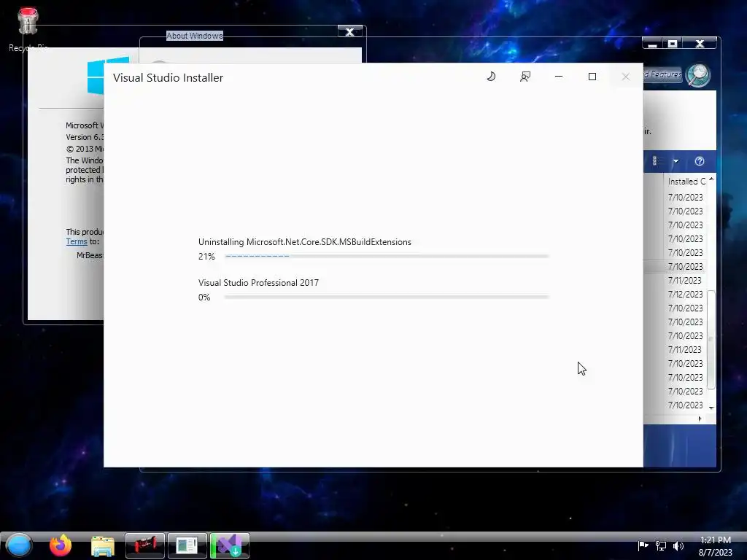
Task: Click the Uninstalling Microsoft.Net.Core.SDK.MSBuildExtensions status text
Action: coord(305,242)
